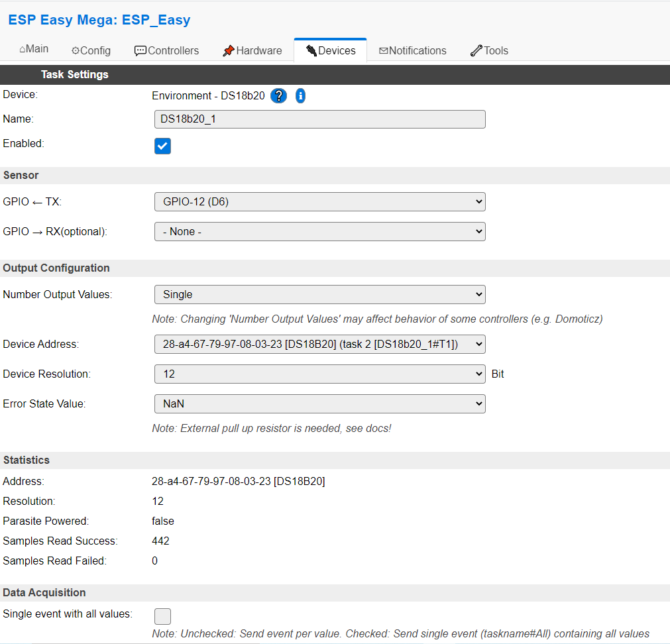Click the Name field containing DS18b20_1

[319, 119]
